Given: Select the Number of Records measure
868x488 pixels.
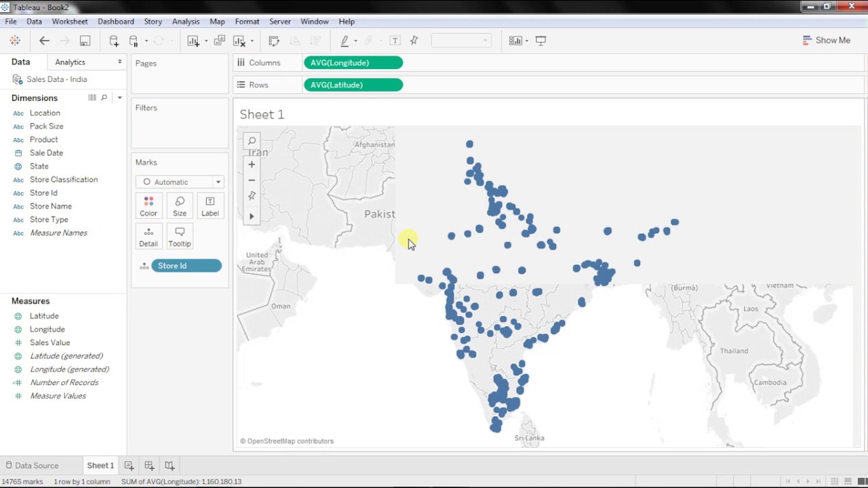Looking at the screenshot, I should coord(64,382).
